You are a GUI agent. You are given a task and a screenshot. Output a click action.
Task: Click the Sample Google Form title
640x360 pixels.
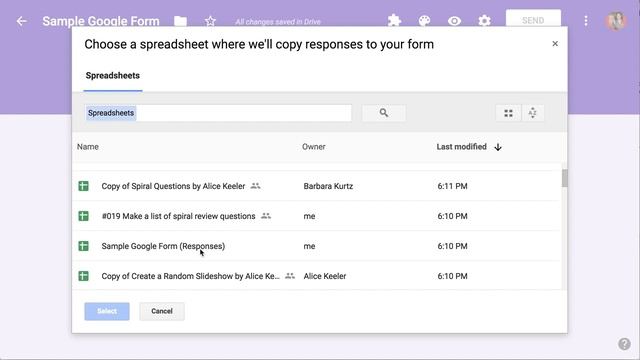[101, 21]
